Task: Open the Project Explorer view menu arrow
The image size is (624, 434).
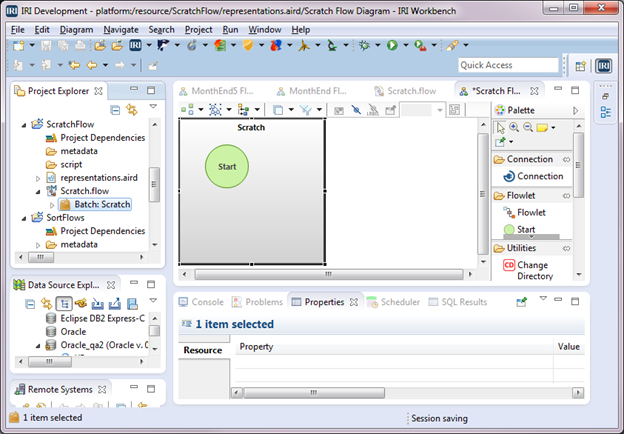Action: coord(153,107)
